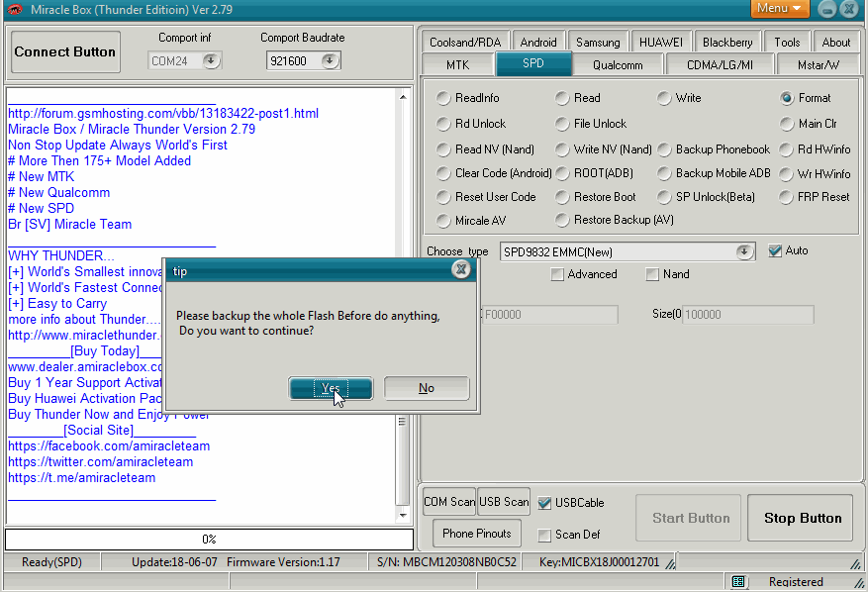This screenshot has width=868, height=592.
Task: Expand the Choose type SPD9832 dropdown
Action: coord(744,252)
